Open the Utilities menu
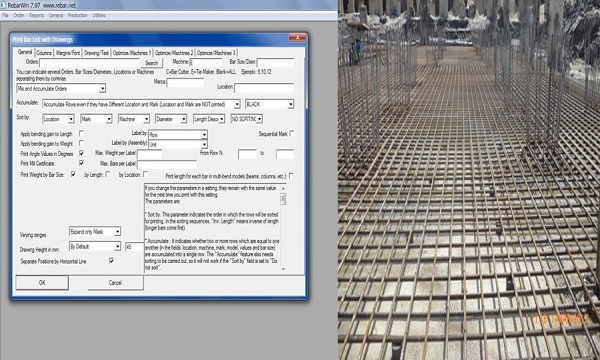This screenshot has height=360, width=600. 99,15
